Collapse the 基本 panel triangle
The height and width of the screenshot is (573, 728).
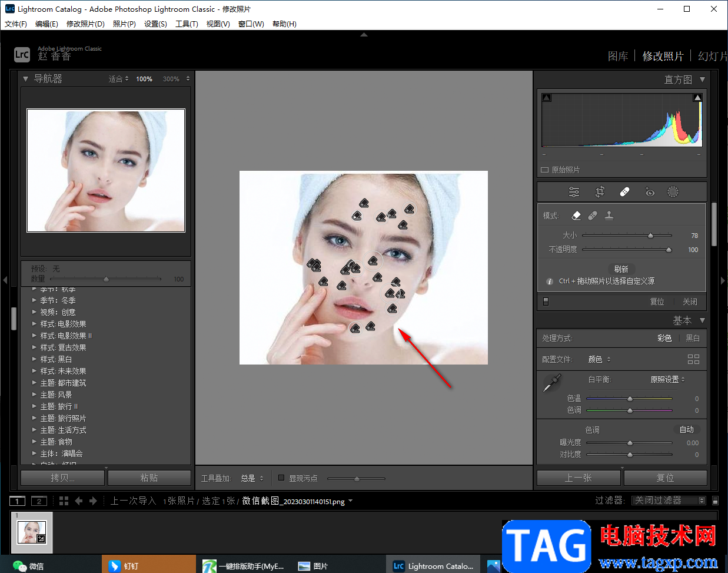coord(702,320)
